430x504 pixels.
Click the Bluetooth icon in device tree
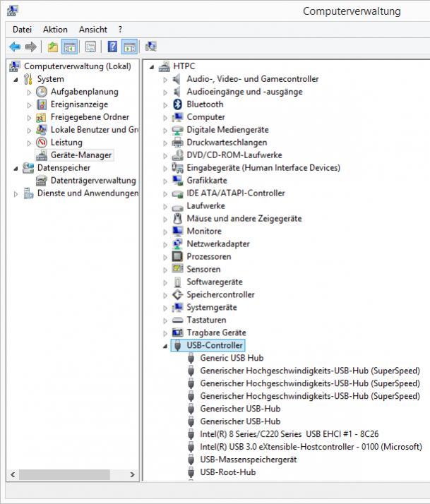(x=177, y=104)
